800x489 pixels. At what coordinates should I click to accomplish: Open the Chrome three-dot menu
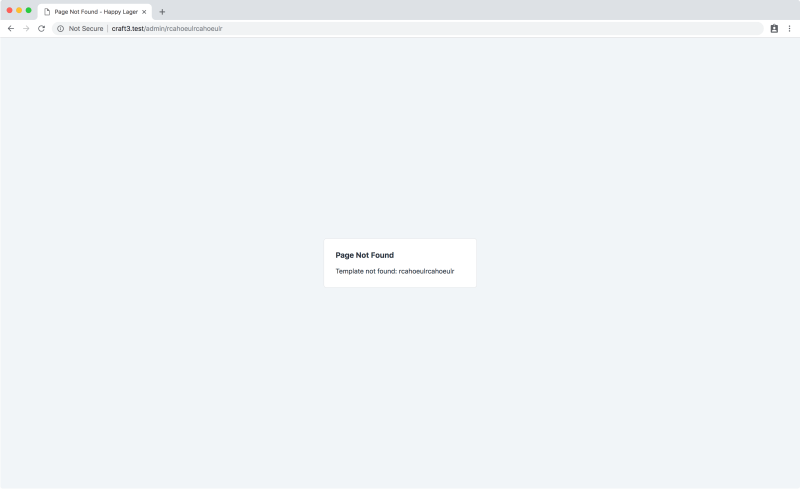789,29
